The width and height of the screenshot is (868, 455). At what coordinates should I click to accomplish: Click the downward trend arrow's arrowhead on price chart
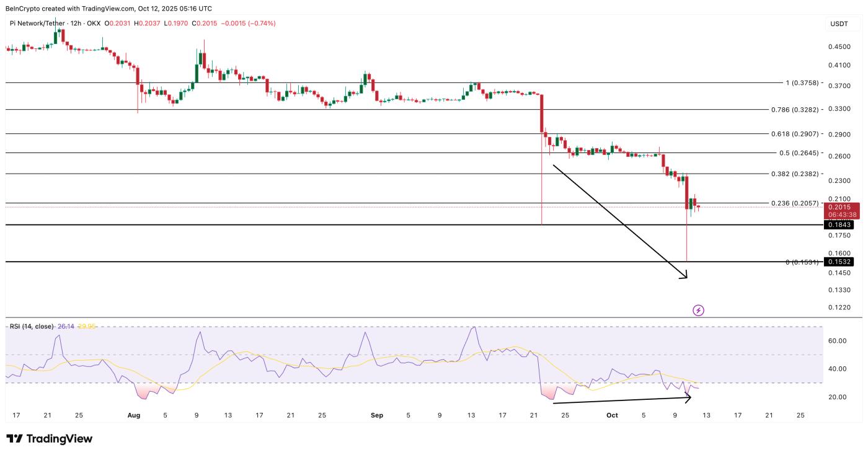pos(685,276)
